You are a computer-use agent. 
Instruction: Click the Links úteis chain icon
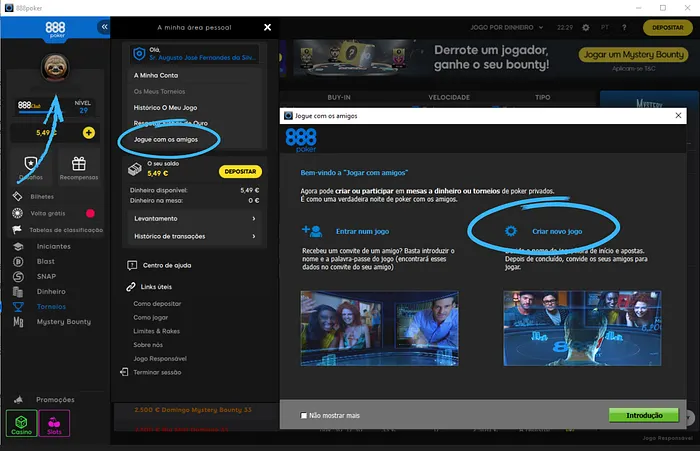click(131, 287)
